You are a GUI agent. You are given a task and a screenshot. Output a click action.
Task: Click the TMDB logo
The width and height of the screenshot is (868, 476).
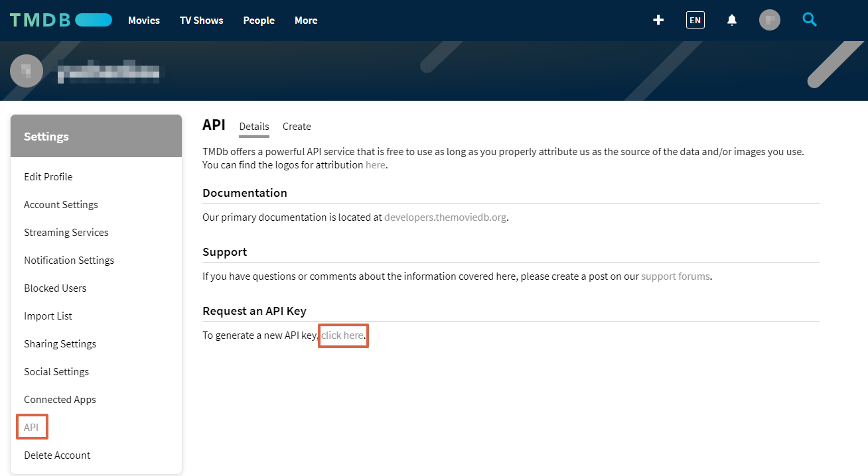pyautogui.click(x=61, y=21)
